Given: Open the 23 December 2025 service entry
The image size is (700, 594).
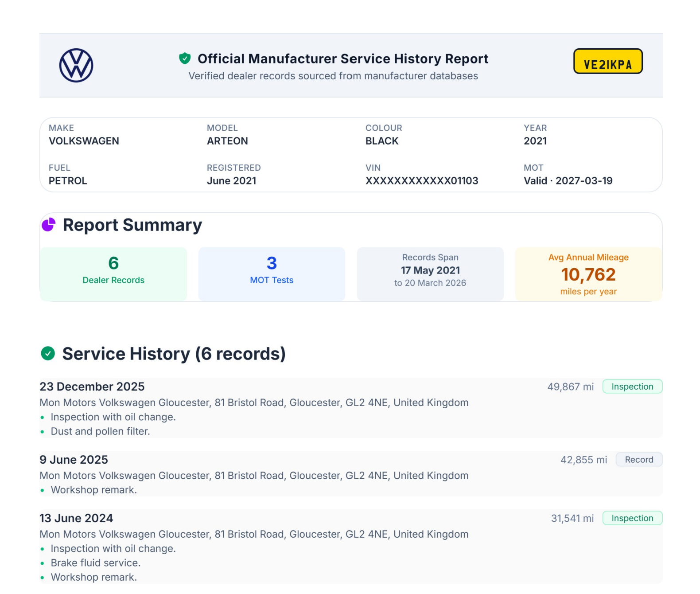Looking at the screenshot, I should pyautogui.click(x=92, y=387).
